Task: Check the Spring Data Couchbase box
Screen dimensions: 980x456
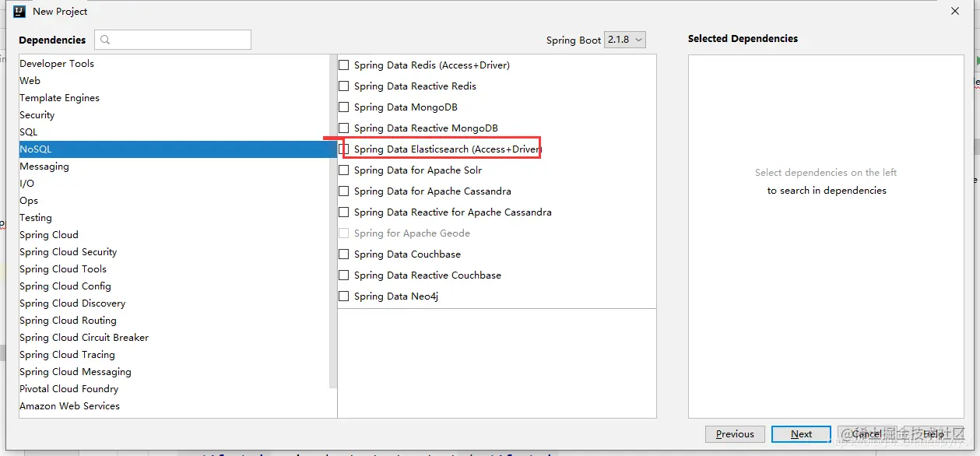Action: click(343, 254)
